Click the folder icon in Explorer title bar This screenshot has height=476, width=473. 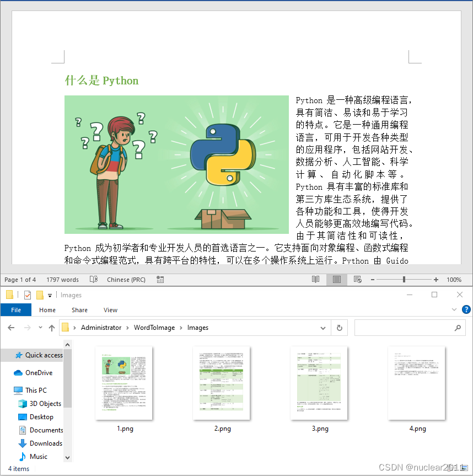click(x=9, y=295)
